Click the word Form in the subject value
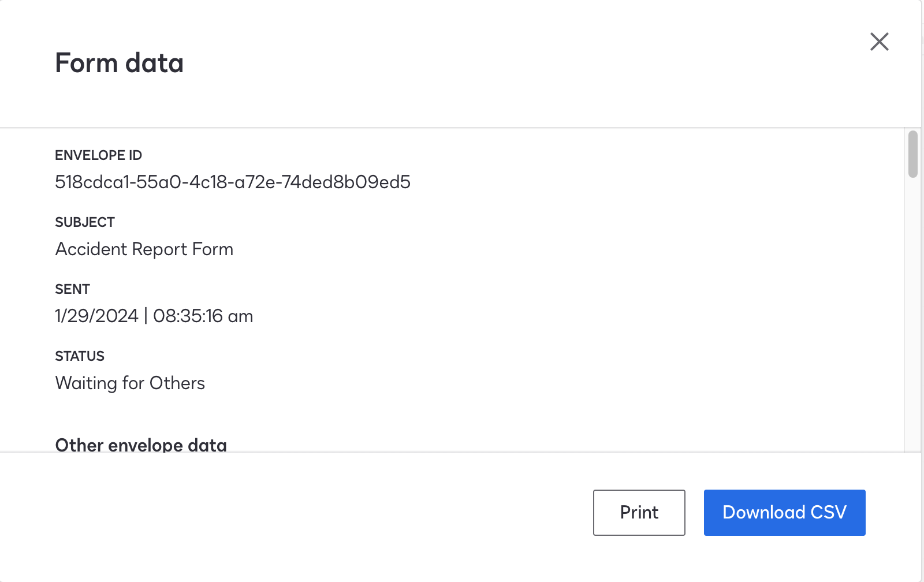The image size is (924, 582). click(x=213, y=249)
